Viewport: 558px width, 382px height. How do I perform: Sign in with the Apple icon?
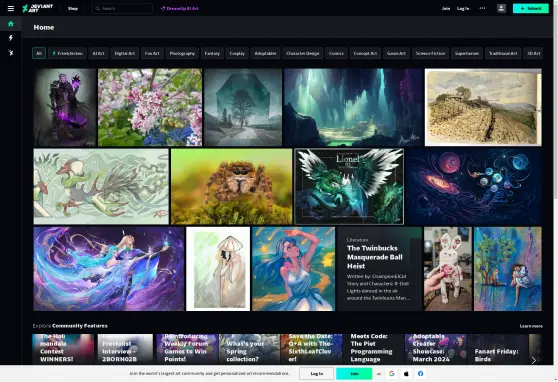point(406,373)
